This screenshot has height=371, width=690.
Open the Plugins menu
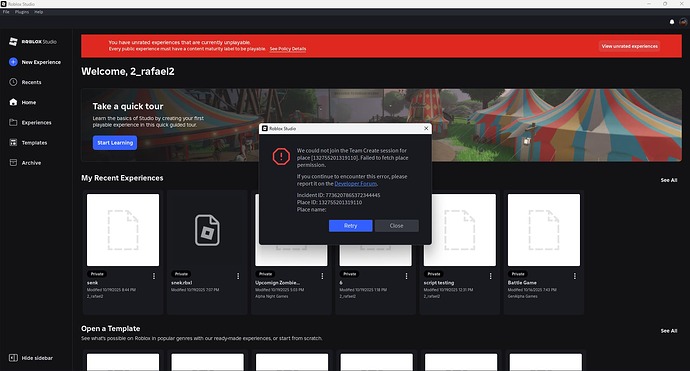(22, 12)
